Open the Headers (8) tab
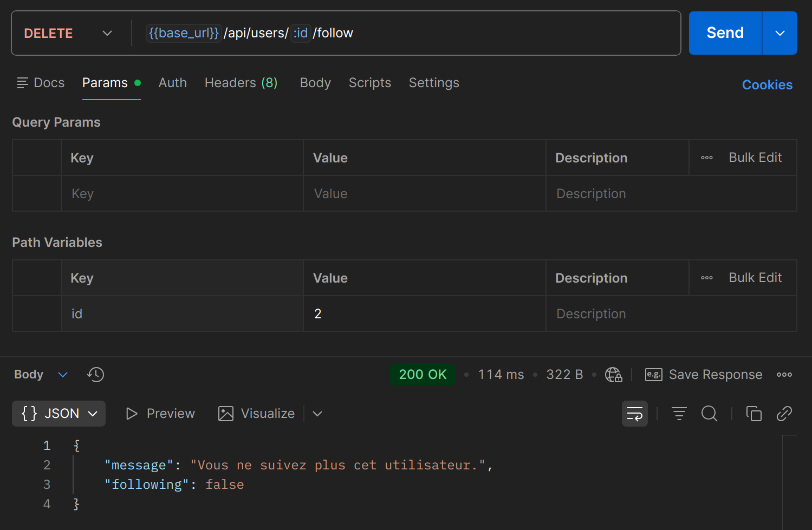The width and height of the screenshot is (812, 530). 241,83
